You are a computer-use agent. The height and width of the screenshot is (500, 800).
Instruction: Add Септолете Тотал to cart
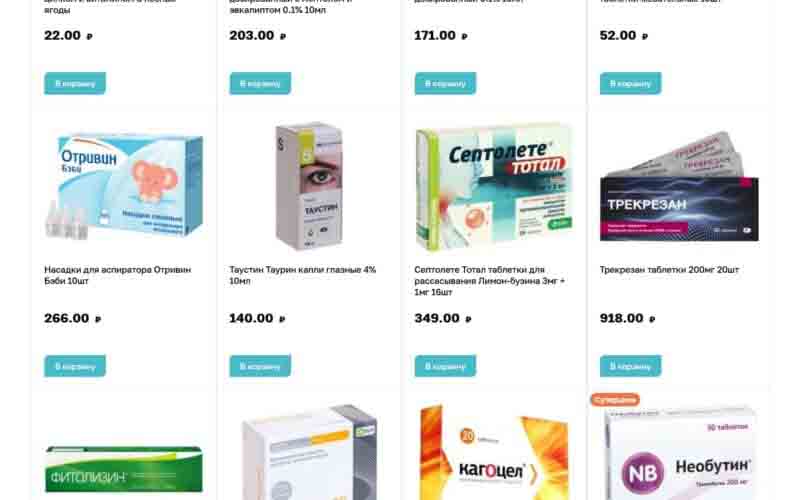pos(445,366)
